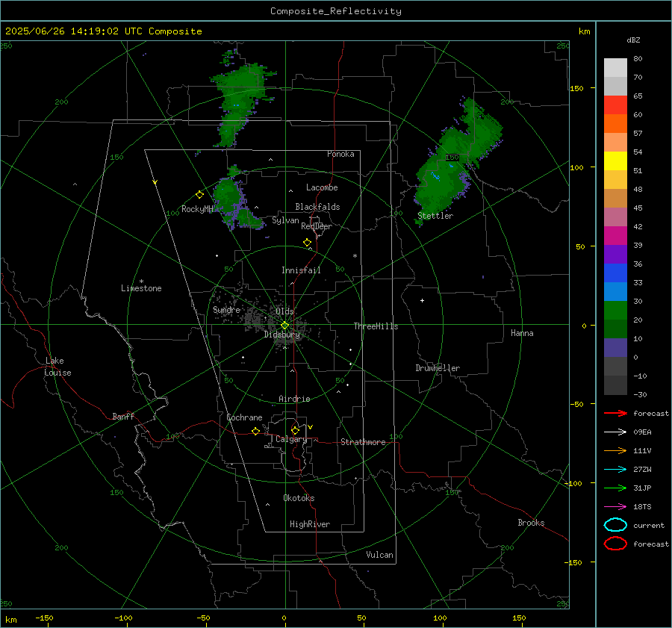Click the Sylvan label on the map

pos(285,220)
